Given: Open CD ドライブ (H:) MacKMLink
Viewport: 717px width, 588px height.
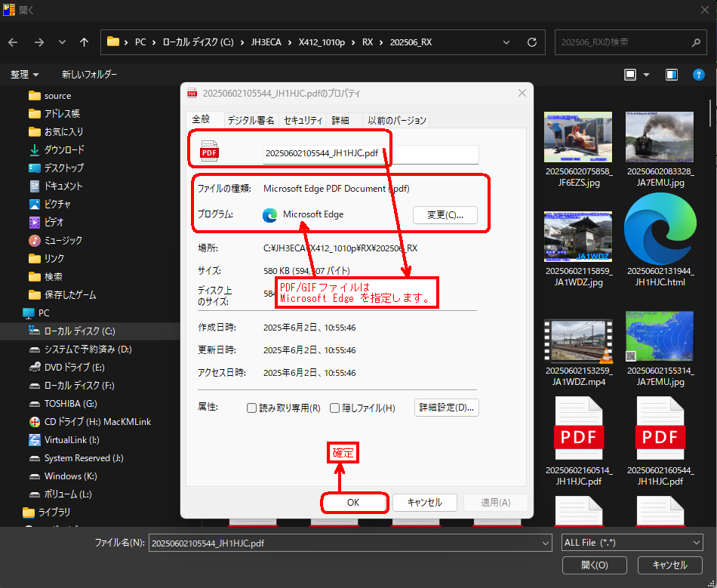Looking at the screenshot, I should click(90, 422).
